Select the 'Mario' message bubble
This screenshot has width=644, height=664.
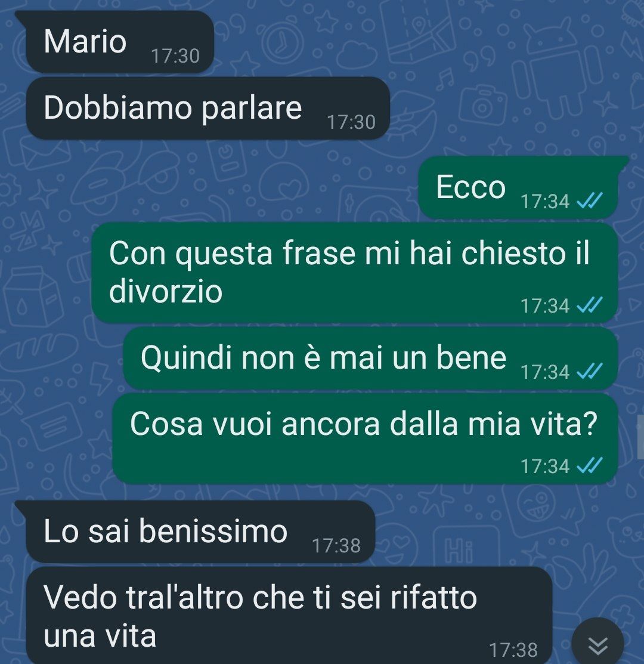click(x=120, y=42)
